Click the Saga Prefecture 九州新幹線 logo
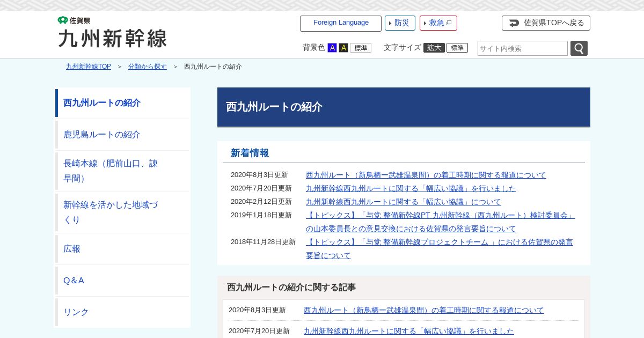 point(112,32)
